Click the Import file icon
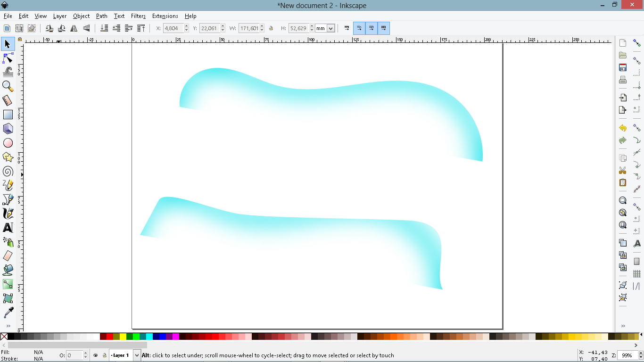The height and width of the screenshot is (362, 644). pos(623,98)
